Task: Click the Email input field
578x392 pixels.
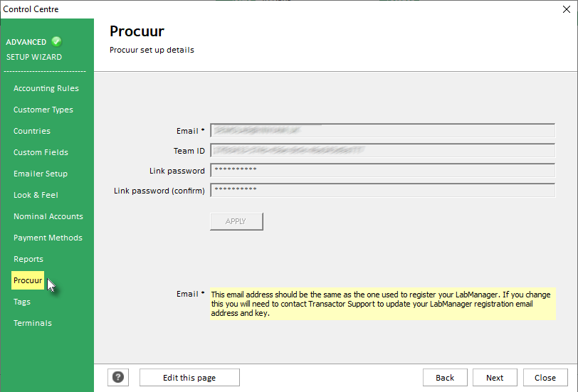Action: [x=382, y=131]
